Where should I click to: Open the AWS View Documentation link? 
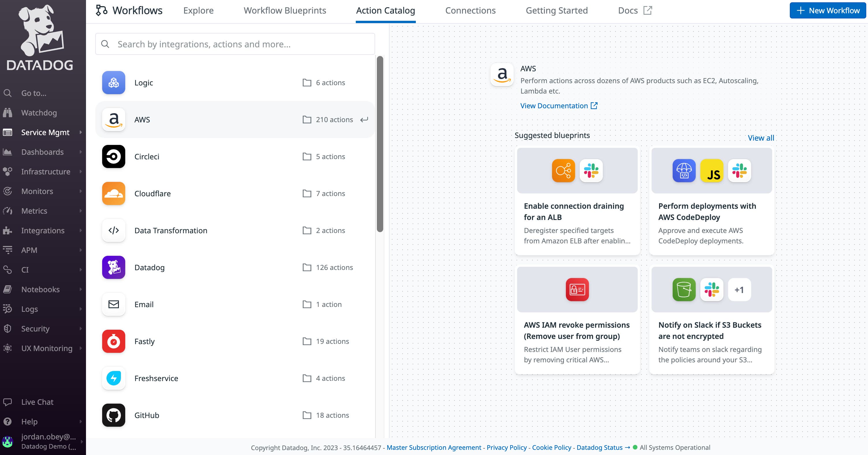click(x=554, y=105)
